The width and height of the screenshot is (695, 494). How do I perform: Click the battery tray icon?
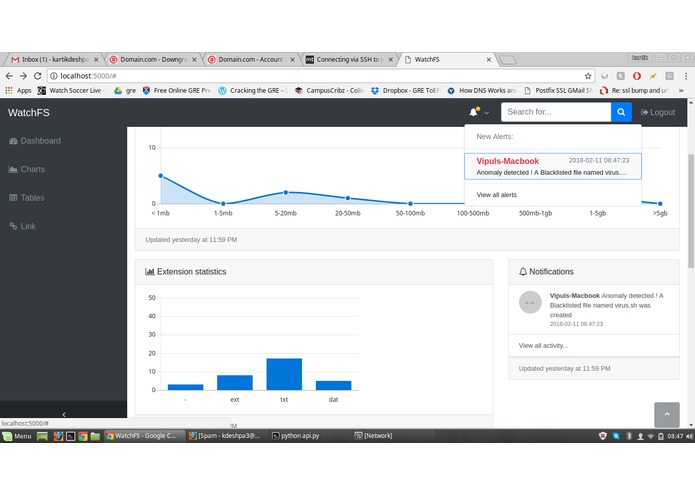pyautogui.click(x=661, y=436)
